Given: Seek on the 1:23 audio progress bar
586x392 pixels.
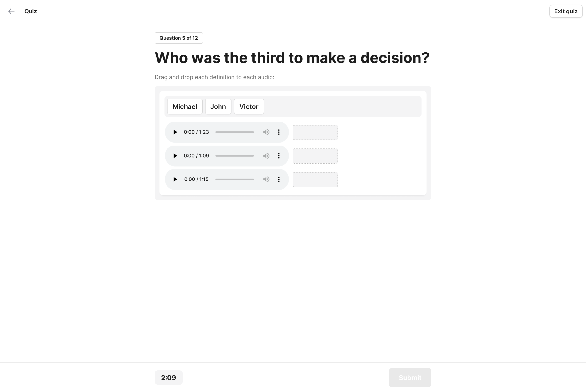Looking at the screenshot, I should (234, 132).
